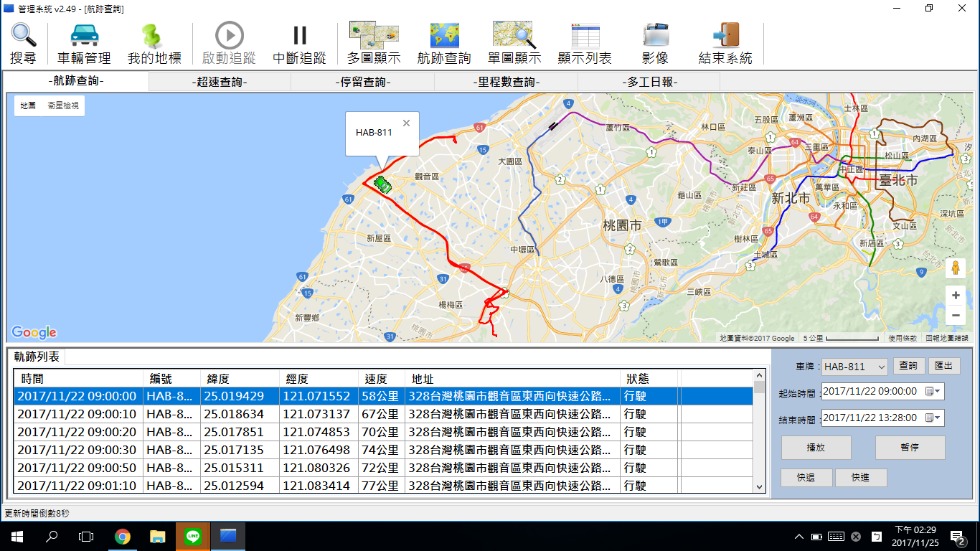This screenshot has height=551, width=980.
Task: Open 使用條款 terms link on map
Action: click(903, 338)
